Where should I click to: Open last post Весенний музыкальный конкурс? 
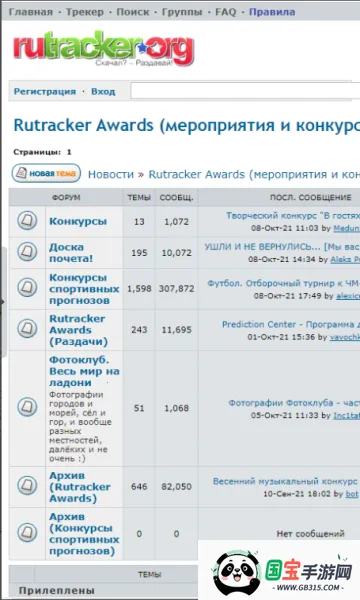point(285,481)
